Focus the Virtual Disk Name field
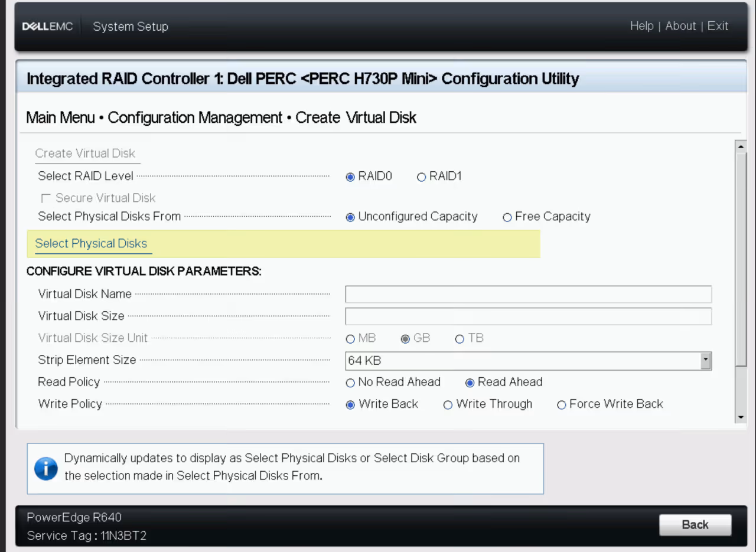This screenshot has width=756, height=552. pyautogui.click(x=528, y=294)
